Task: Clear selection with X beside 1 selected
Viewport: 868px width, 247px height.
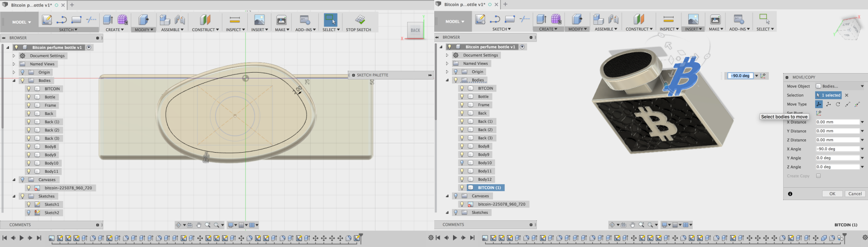Action: 847,95
